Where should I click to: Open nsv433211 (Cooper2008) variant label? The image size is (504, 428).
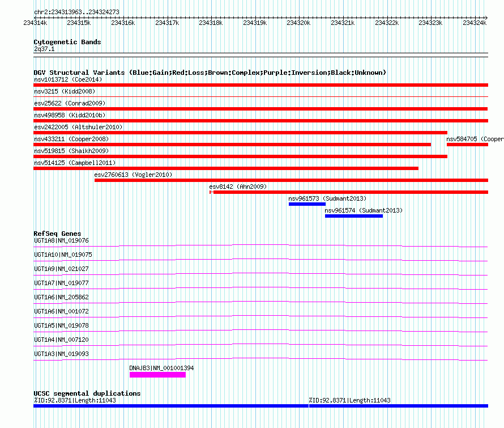pos(71,139)
